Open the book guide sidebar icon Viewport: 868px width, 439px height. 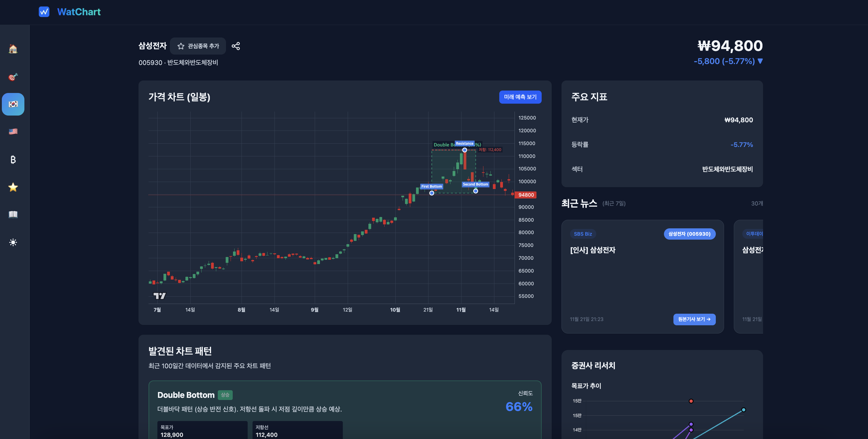click(13, 214)
